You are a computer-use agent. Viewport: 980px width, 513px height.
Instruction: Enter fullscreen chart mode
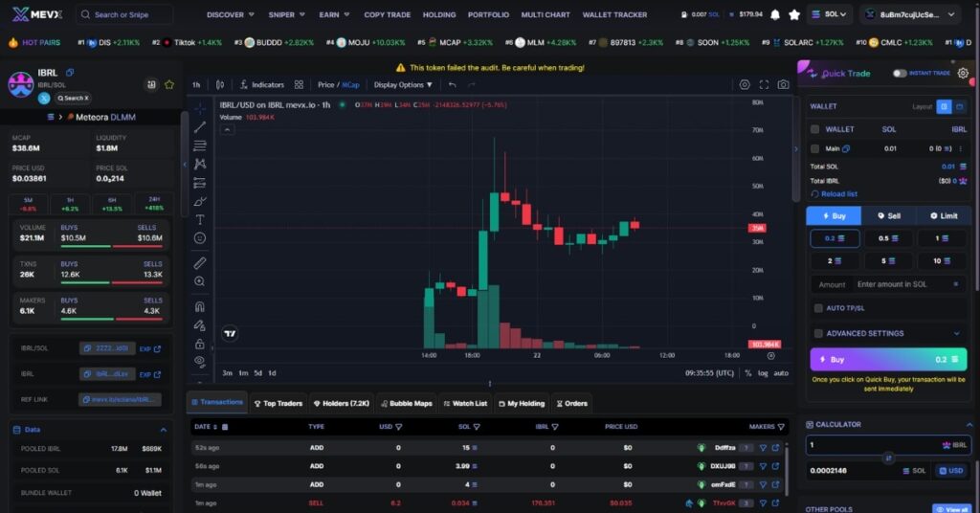tap(764, 84)
